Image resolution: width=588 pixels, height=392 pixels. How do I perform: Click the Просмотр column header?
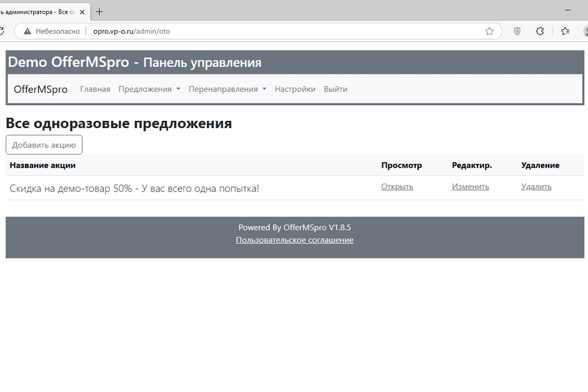[401, 166]
